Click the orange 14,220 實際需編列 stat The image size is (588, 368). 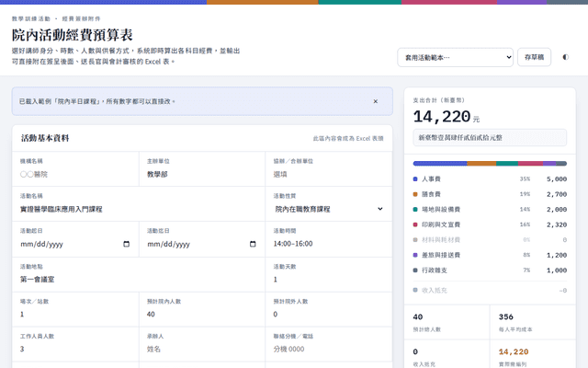coord(533,354)
